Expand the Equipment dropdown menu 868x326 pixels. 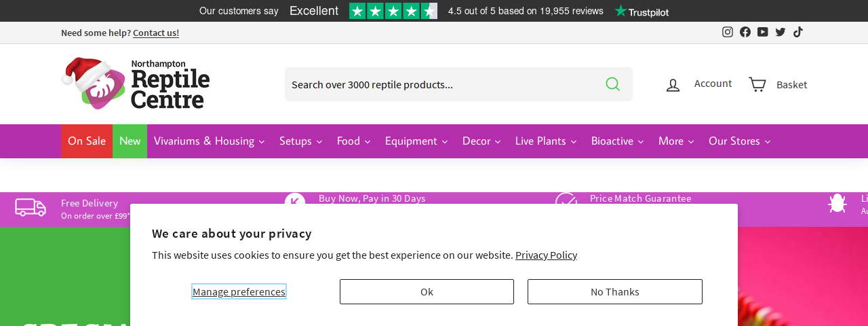coord(416,141)
